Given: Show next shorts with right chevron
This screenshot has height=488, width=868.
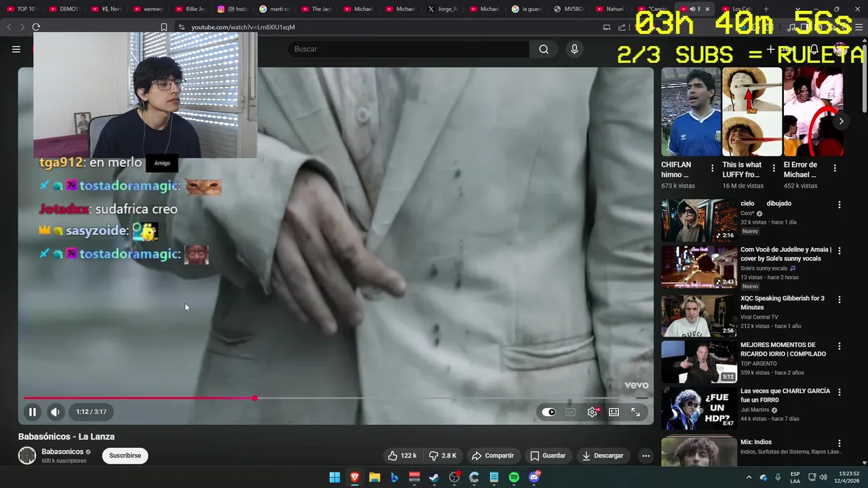Looking at the screenshot, I should pos(841,121).
